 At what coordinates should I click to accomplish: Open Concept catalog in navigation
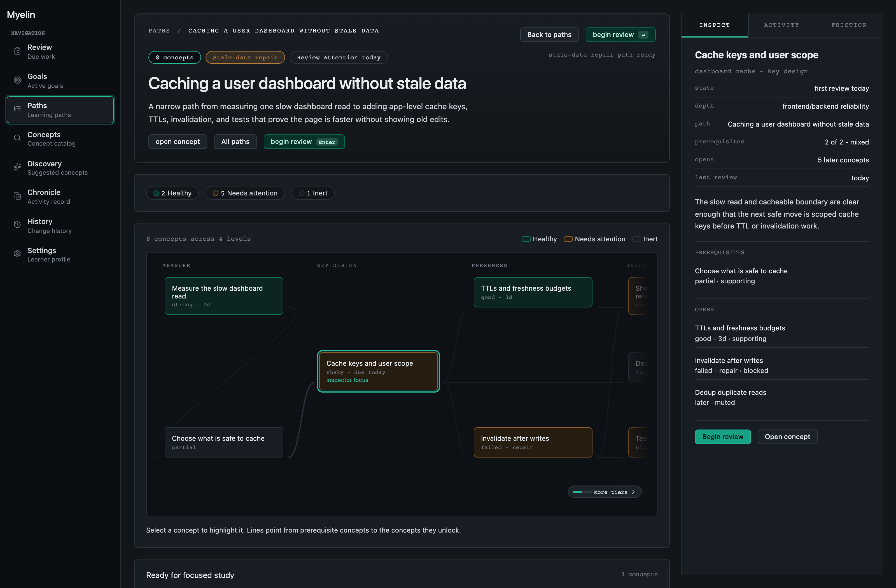pyautogui.click(x=60, y=139)
